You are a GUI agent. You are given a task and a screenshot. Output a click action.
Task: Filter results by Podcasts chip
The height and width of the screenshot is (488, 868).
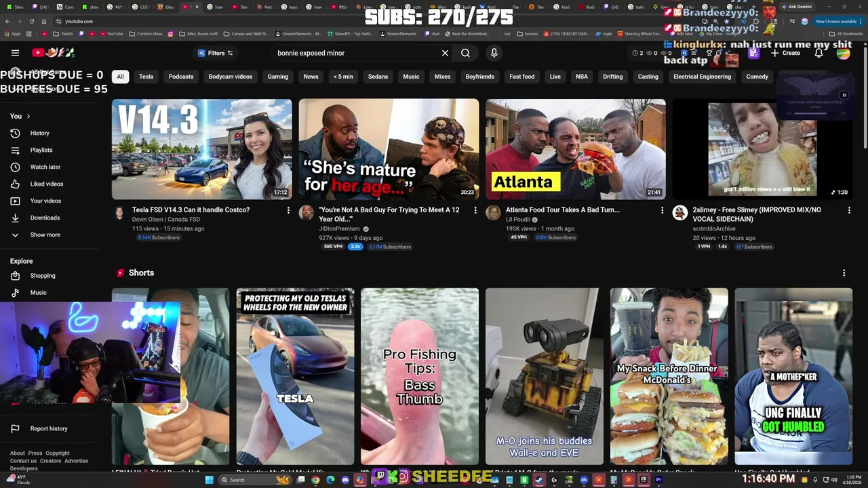click(181, 77)
